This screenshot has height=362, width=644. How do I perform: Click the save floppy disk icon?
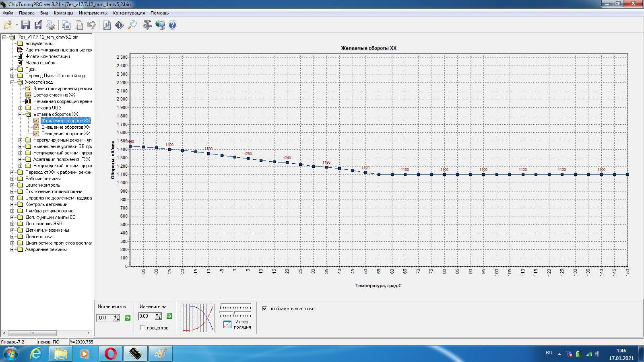(25, 25)
